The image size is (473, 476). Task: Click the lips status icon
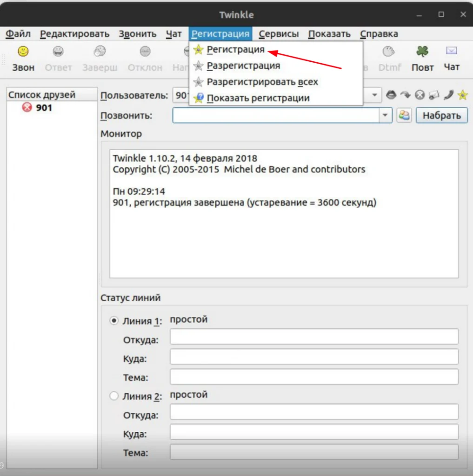(x=391, y=95)
